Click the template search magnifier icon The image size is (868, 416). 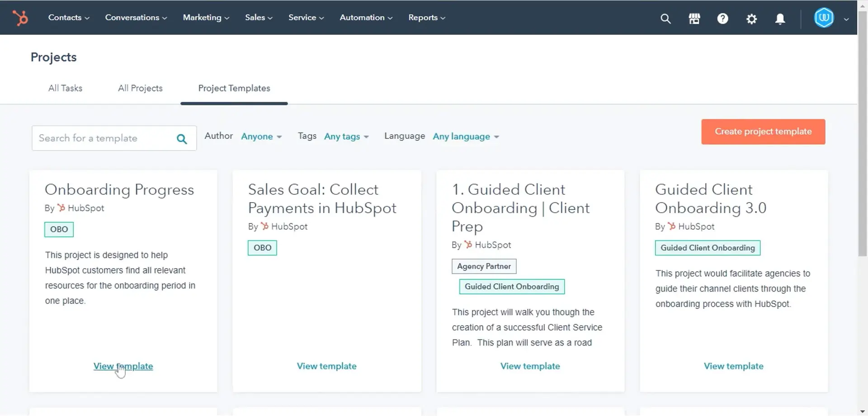click(182, 139)
